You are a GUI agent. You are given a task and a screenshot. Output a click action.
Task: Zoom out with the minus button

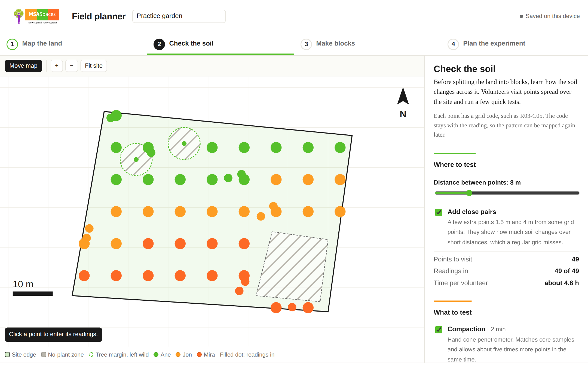(72, 66)
